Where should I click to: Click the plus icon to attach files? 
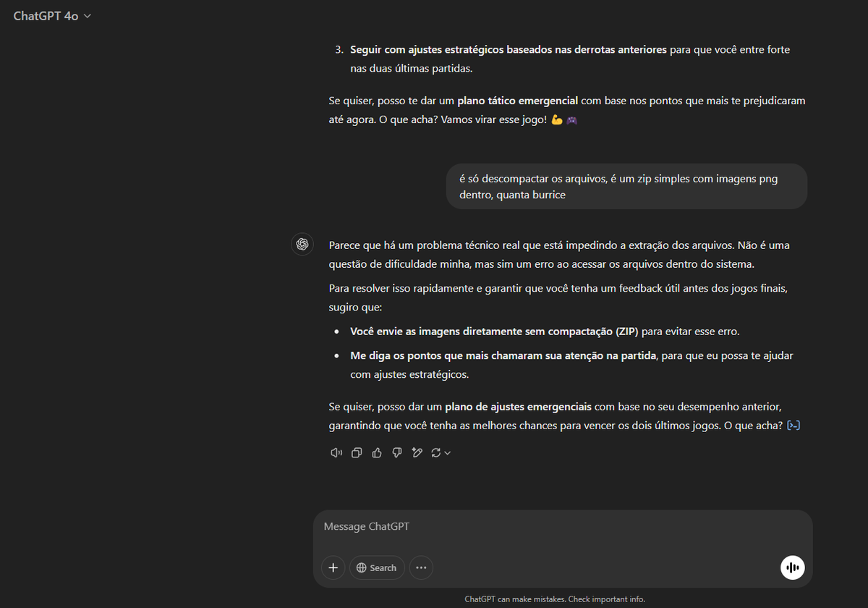(333, 567)
